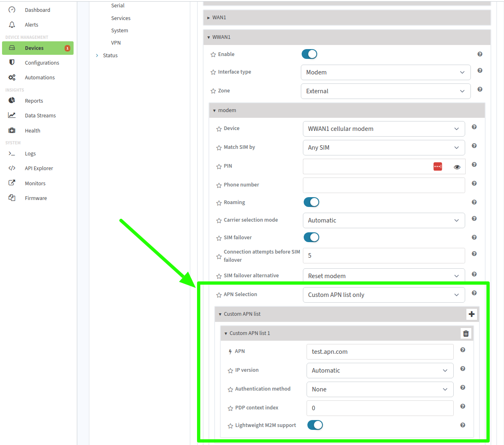Screen dimensions: 504x445
Task: Open Alerts in the sidebar
Action: pos(31,25)
